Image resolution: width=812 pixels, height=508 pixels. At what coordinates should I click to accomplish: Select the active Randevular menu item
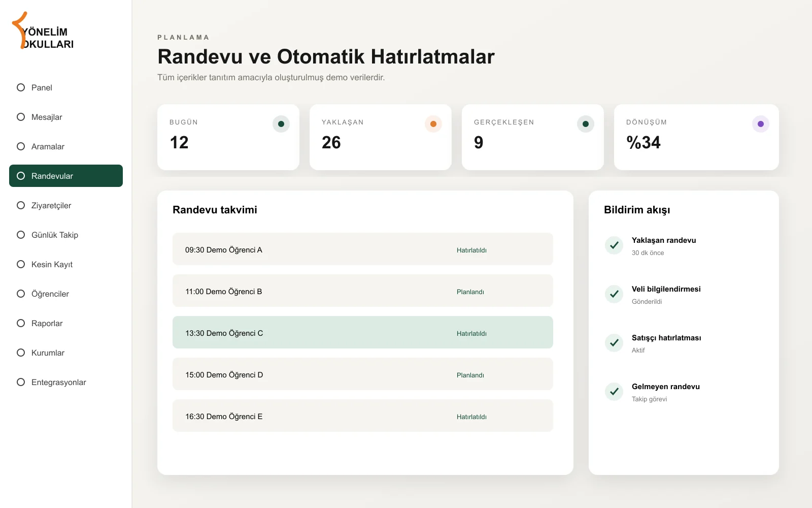(66, 176)
